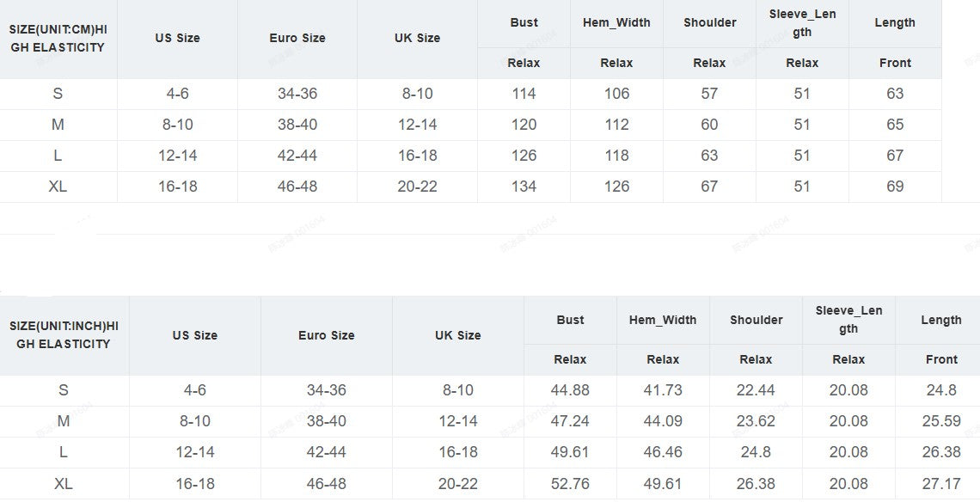
Task: Select size XL row in inch table
Action: pos(64,484)
